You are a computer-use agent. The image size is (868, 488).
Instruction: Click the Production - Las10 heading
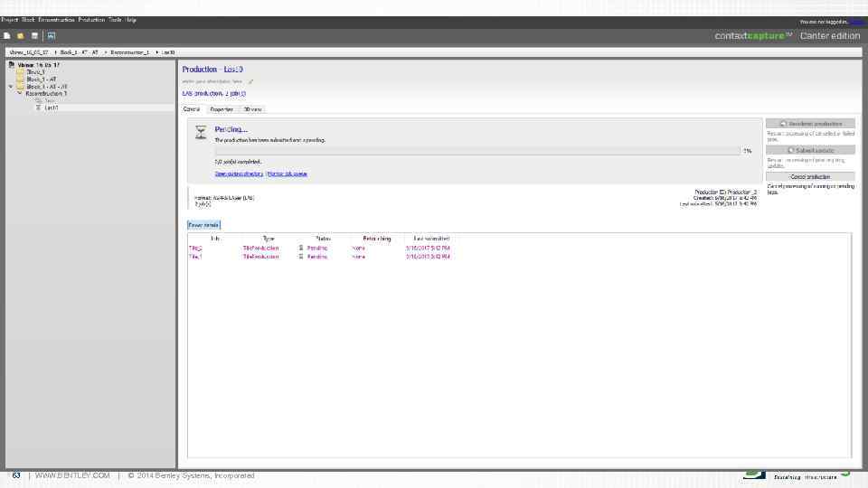point(212,70)
